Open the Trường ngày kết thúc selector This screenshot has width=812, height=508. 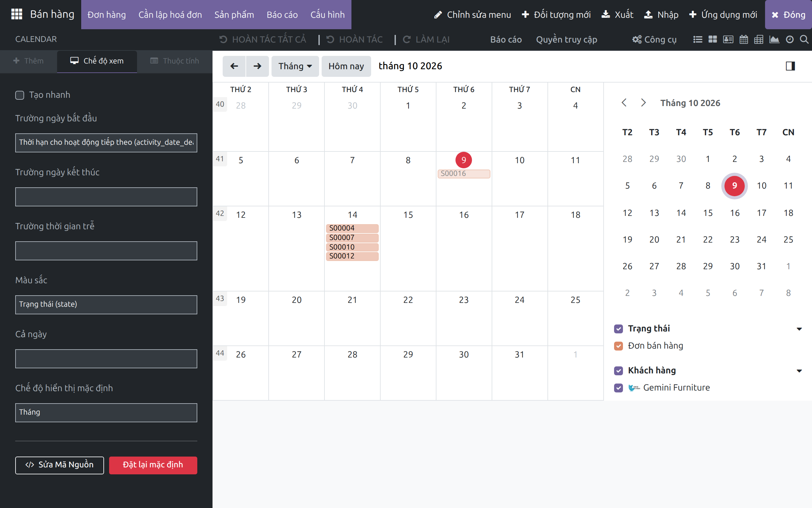click(106, 197)
